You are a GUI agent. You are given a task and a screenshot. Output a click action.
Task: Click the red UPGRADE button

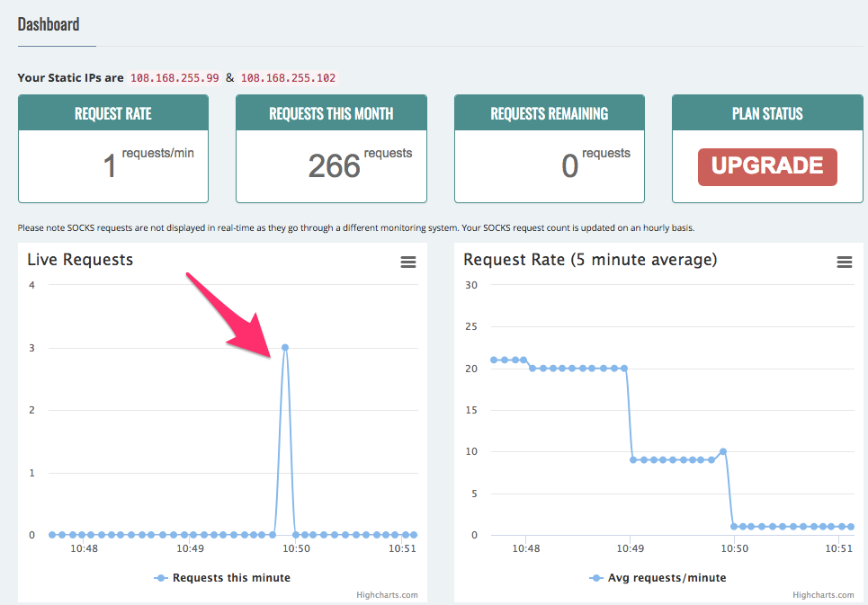pyautogui.click(x=767, y=166)
